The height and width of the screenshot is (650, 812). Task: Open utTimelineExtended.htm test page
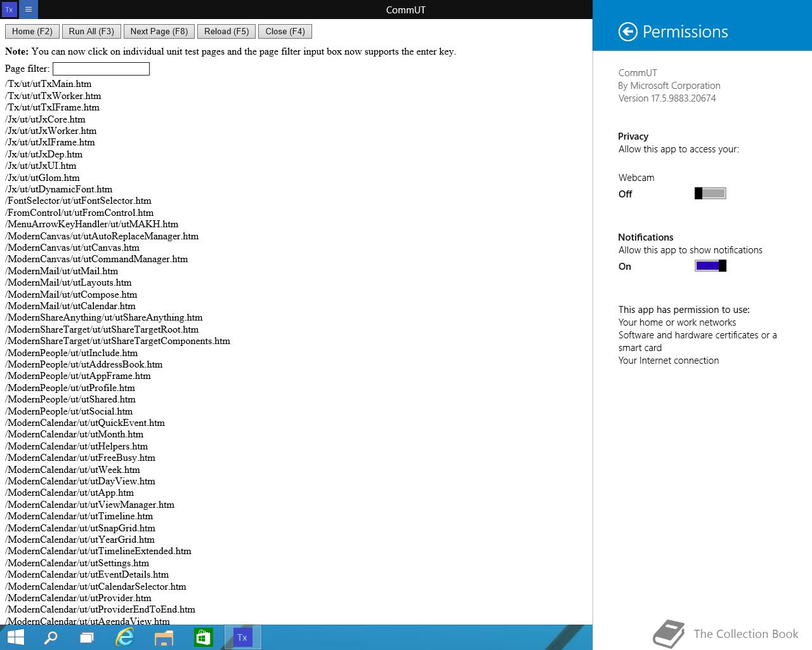[98, 551]
